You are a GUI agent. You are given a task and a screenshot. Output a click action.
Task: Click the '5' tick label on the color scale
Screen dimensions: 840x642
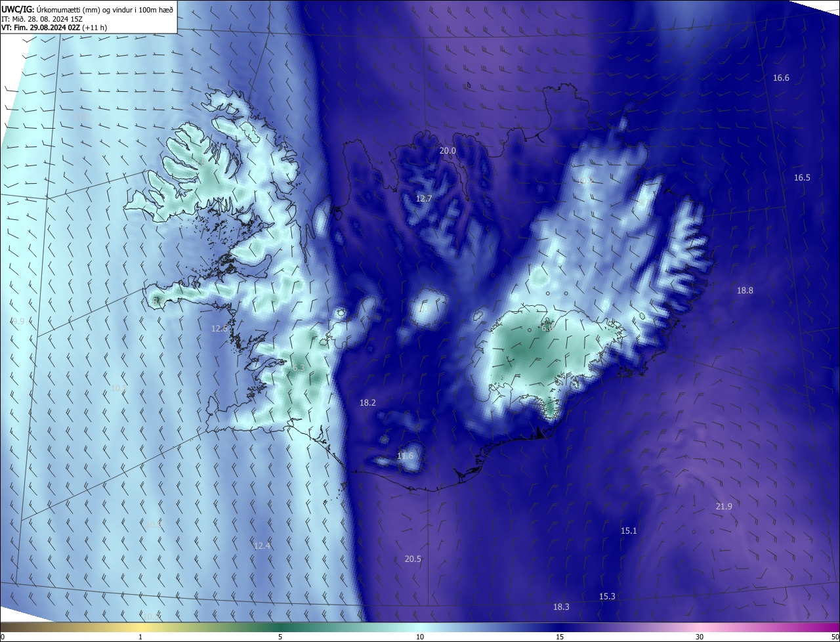(x=280, y=637)
